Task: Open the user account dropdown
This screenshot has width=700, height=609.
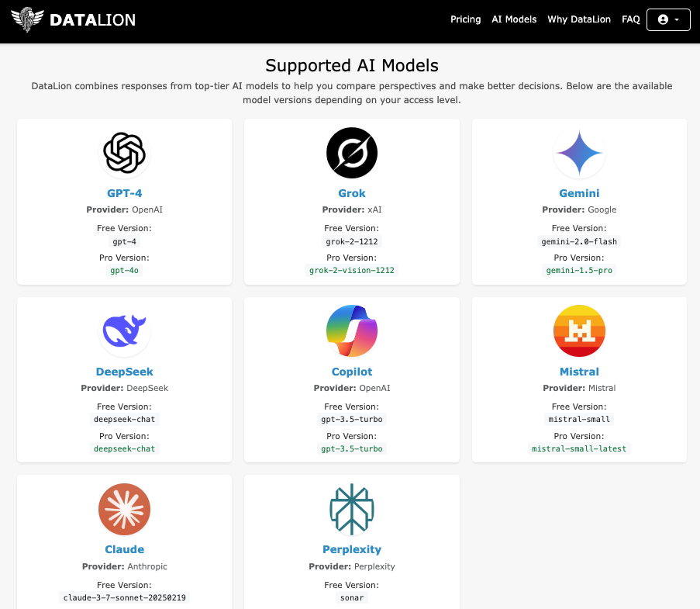Action: [668, 19]
